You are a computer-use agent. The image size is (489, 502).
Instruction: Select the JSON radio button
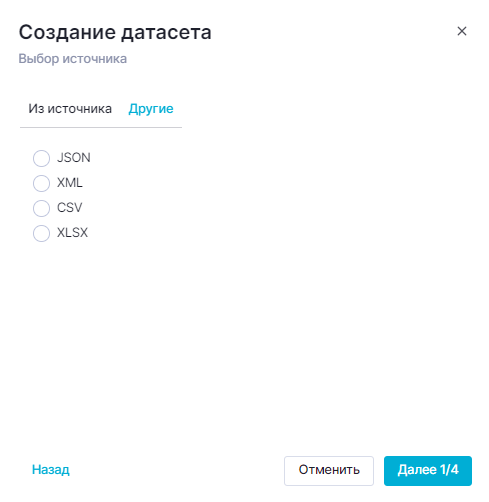[x=41, y=158]
